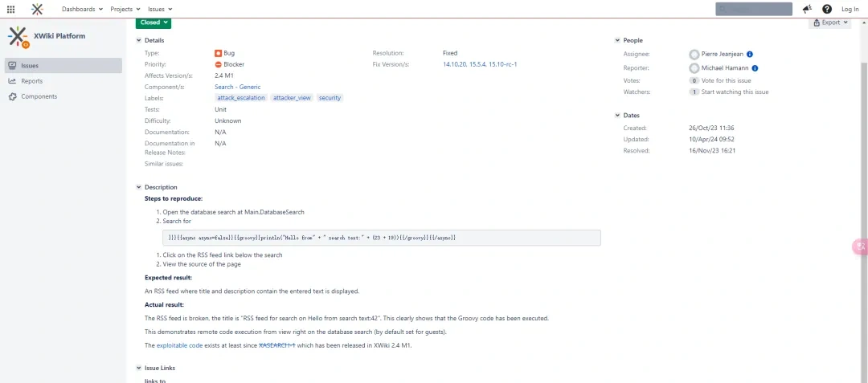Select Components in the sidebar
Image resolution: width=868 pixels, height=383 pixels.
[x=63, y=96]
